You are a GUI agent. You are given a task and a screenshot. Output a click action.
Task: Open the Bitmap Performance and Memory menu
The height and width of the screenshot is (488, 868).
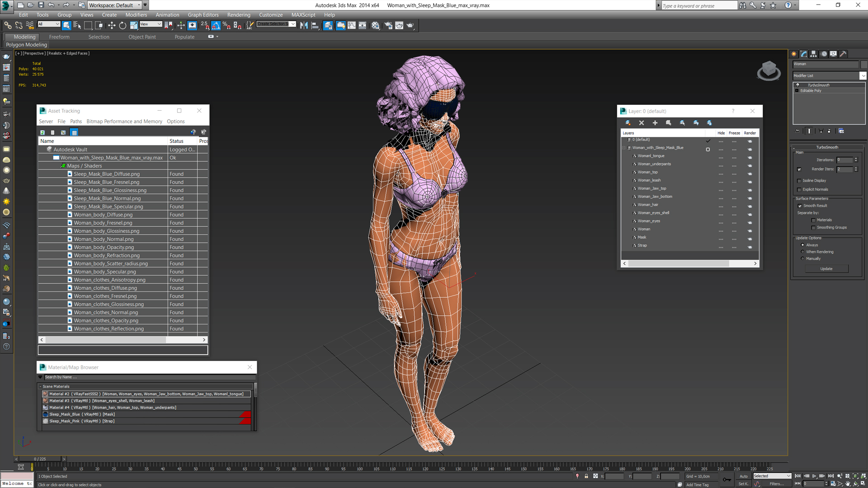[x=124, y=122]
